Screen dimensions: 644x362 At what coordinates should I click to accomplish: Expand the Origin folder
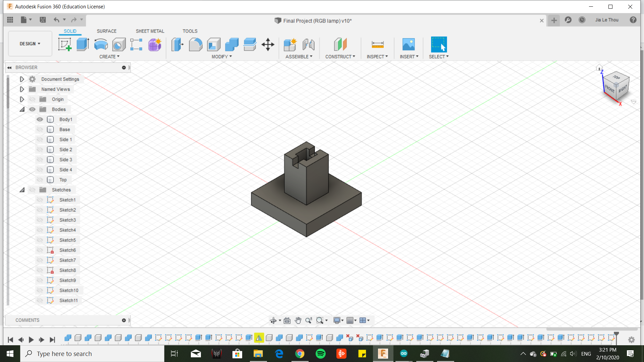[x=21, y=99]
